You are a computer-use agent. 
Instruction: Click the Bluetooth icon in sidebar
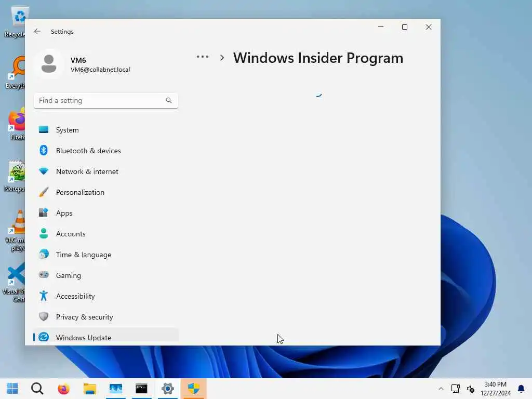pos(44,150)
